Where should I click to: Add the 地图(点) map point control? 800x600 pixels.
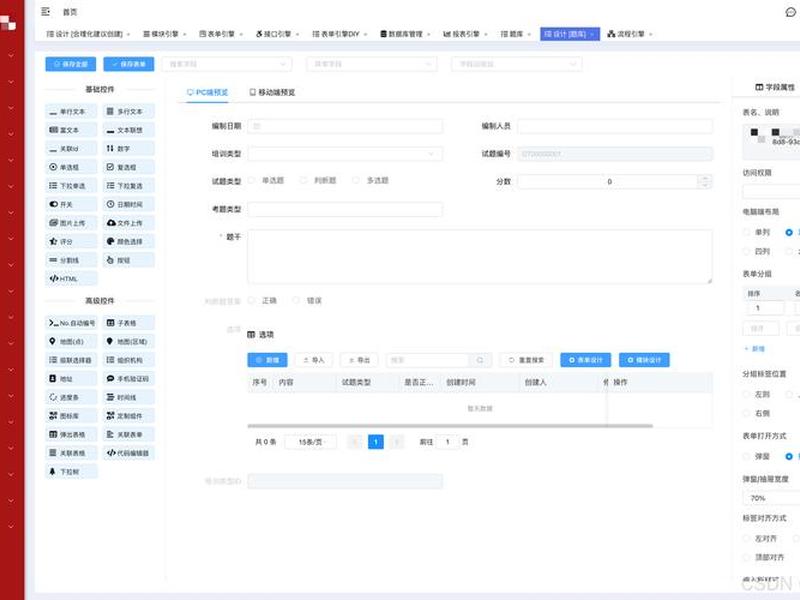[71, 341]
